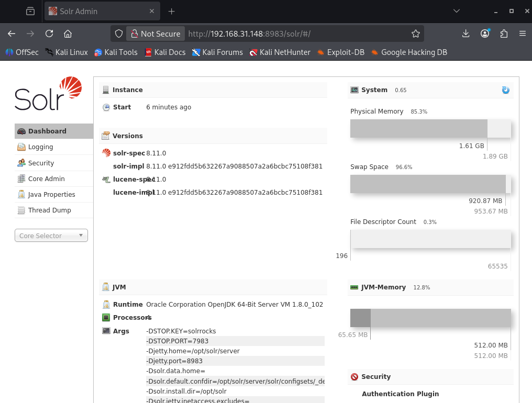Go to Core Admin
Image resolution: width=532 pixels, height=403 pixels.
coord(46,178)
